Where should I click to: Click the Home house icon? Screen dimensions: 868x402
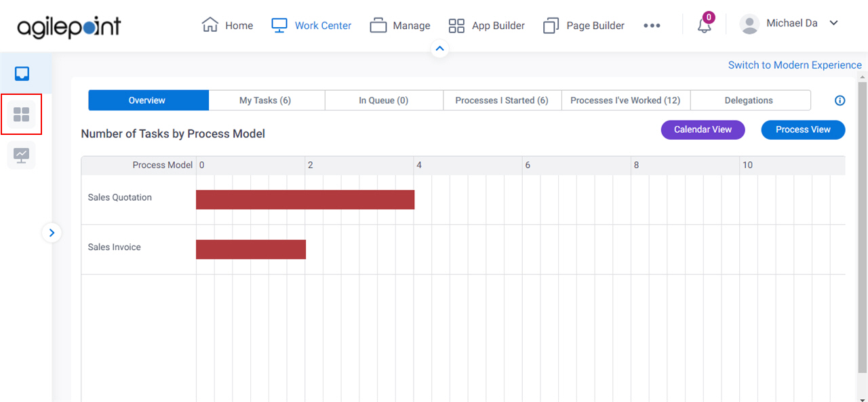tap(210, 25)
